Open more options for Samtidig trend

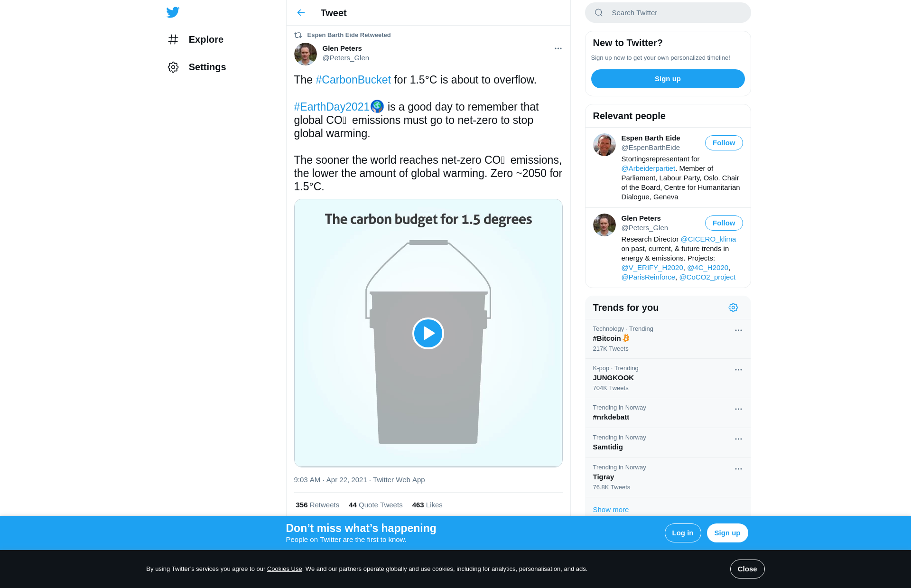click(738, 439)
